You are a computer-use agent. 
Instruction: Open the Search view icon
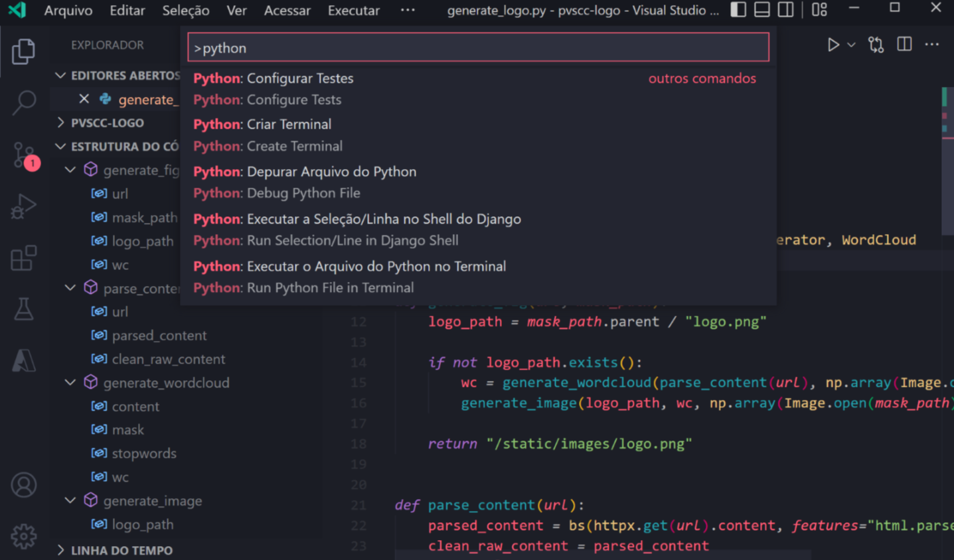click(x=24, y=102)
